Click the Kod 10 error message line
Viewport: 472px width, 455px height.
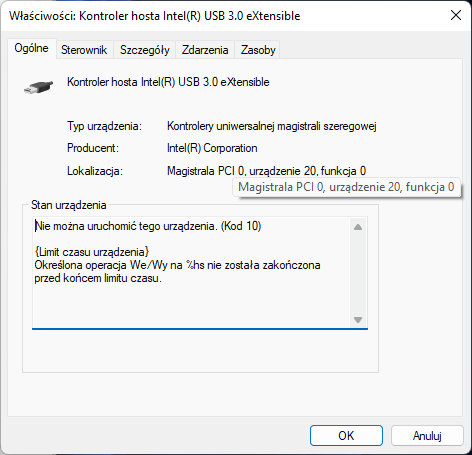pyautogui.click(x=148, y=226)
